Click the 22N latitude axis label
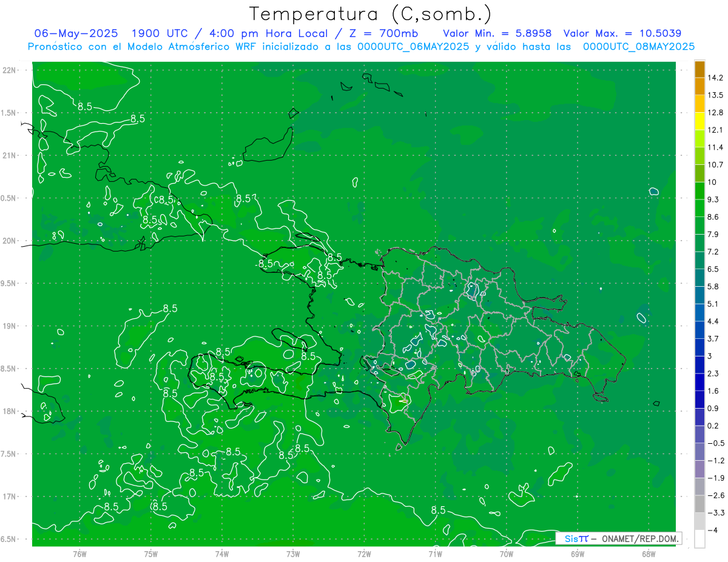Image resolution: width=728 pixels, height=562 pixels. pos(10,70)
